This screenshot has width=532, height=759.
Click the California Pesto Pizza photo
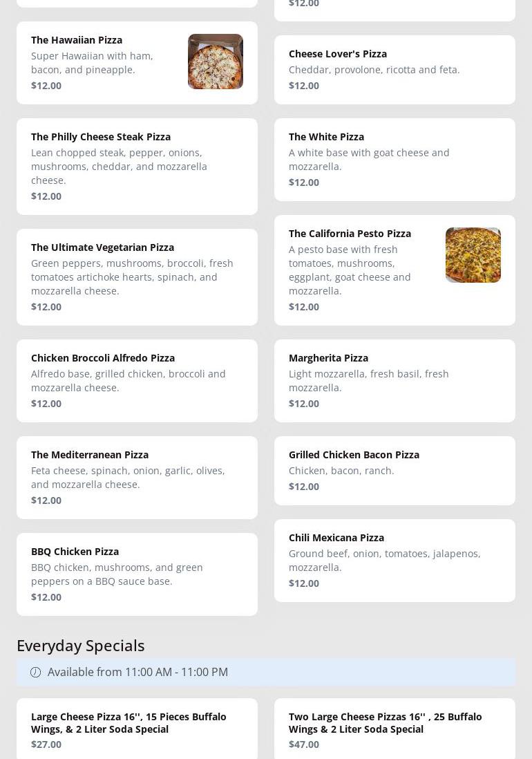click(473, 255)
